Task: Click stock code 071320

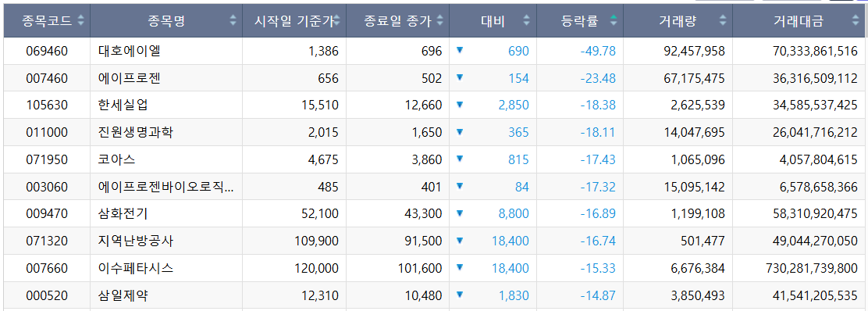Action: pos(47,241)
